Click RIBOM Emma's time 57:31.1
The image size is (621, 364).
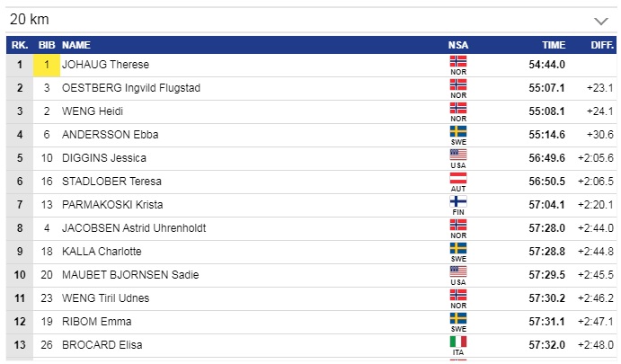pos(548,322)
